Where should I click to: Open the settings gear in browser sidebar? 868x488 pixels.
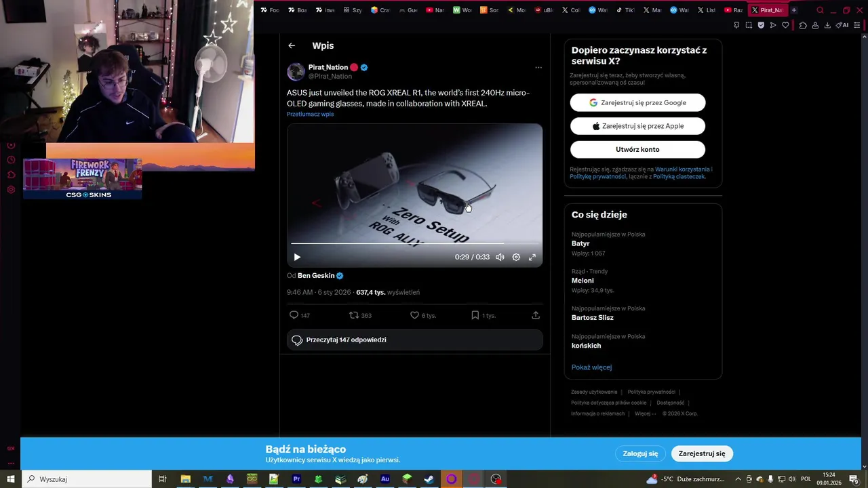point(11,190)
